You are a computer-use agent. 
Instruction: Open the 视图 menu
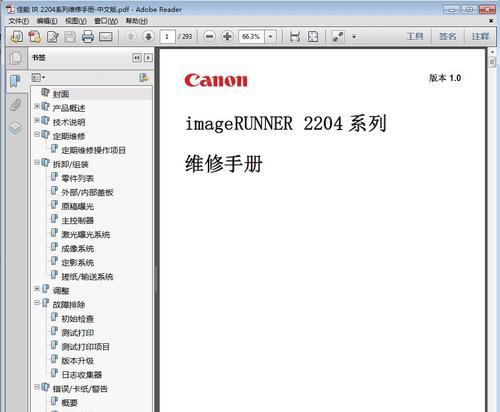pos(76,21)
